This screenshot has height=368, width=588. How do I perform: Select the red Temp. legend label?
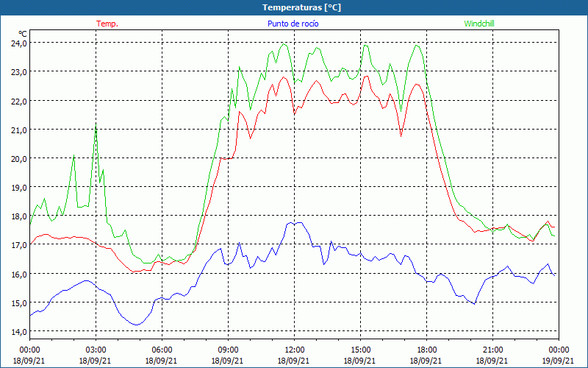pyautogui.click(x=107, y=24)
